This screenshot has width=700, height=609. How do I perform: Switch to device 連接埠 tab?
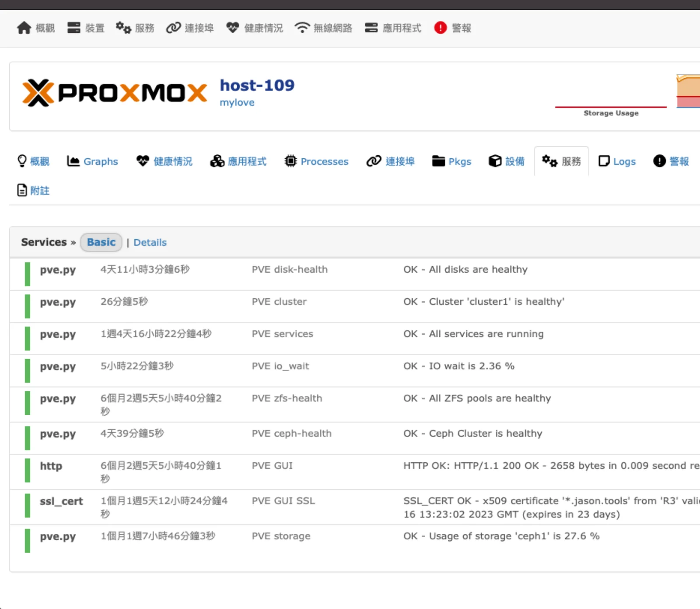(390, 161)
